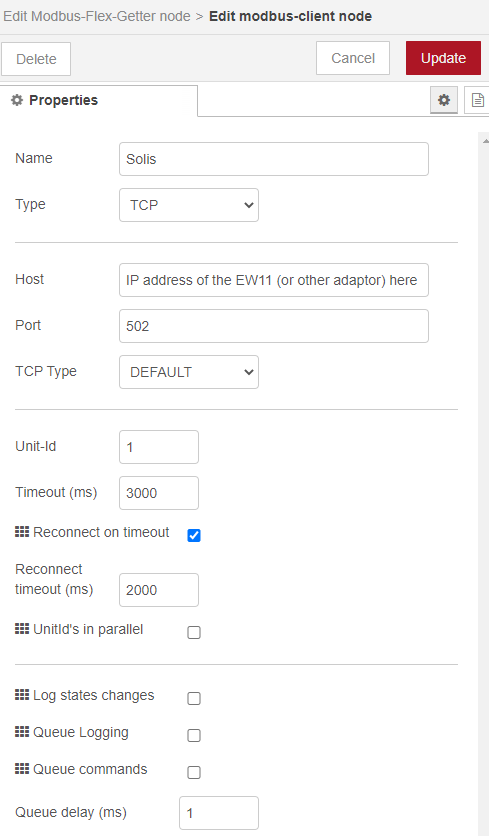Click grid icon beside Log states changes
The width and height of the screenshot is (489, 836).
coord(22,695)
